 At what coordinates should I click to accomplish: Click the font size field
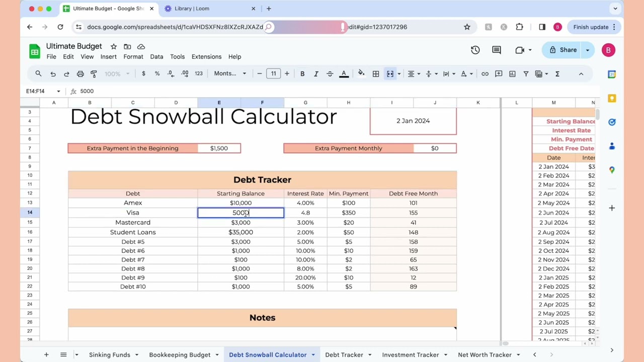point(273,74)
